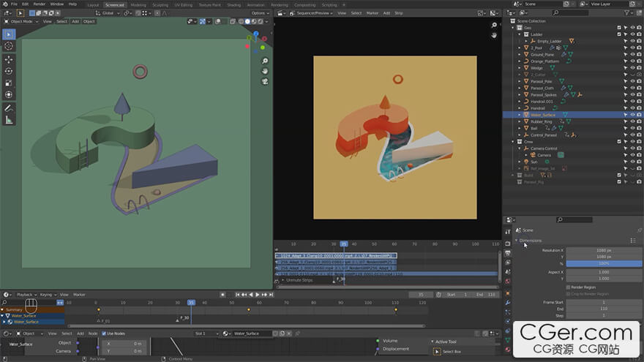Open the viewport Options button
Image resolution: width=644 pixels, height=362 pixels.
coord(259,12)
